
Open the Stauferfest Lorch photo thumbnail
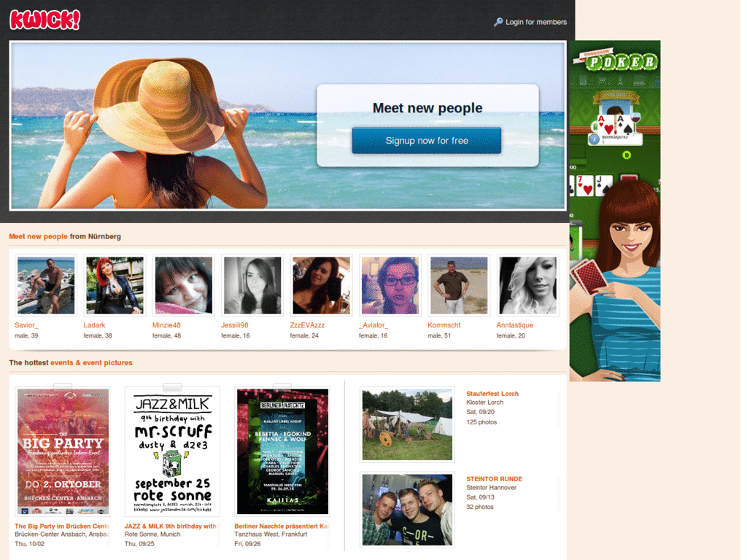[407, 425]
